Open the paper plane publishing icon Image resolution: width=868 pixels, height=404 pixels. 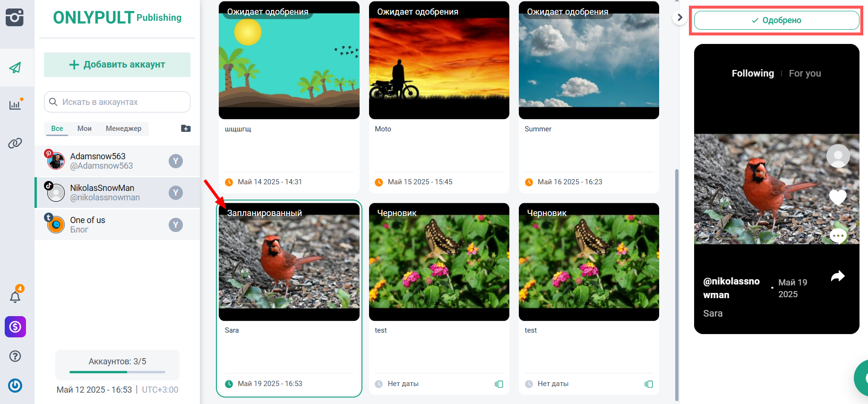[15, 68]
